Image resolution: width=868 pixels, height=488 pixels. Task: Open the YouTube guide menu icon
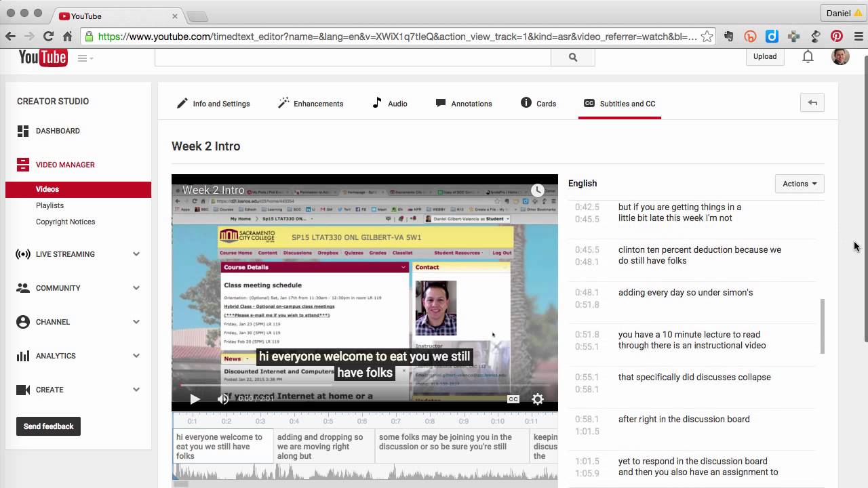[x=85, y=58]
